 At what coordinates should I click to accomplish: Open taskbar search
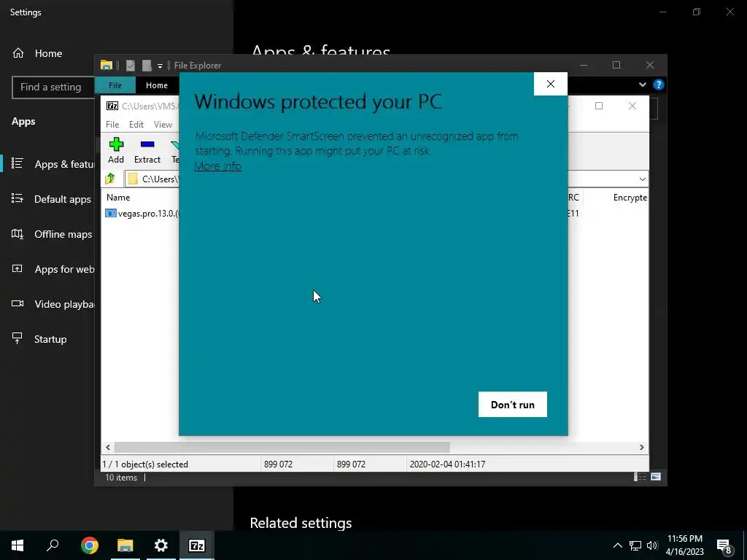pos(53,545)
